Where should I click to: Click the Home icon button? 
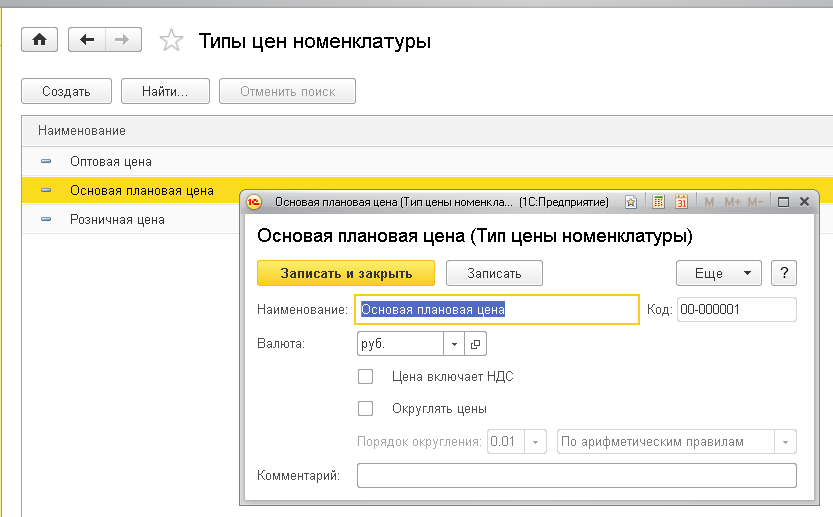tap(40, 40)
